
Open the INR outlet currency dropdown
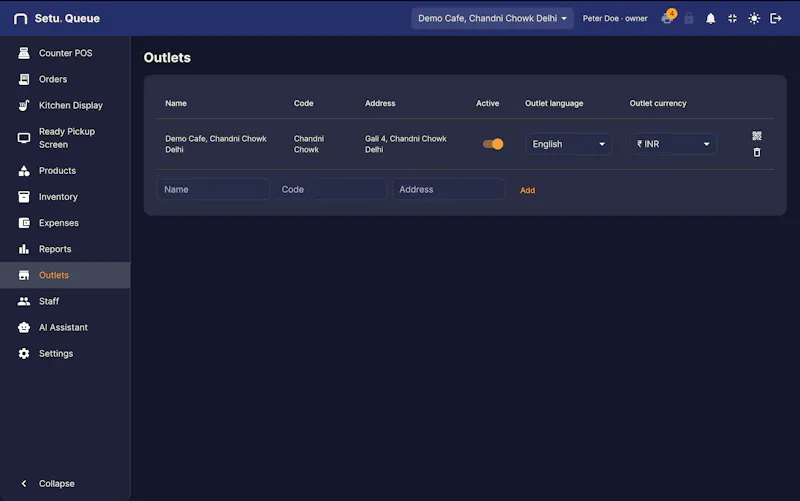pos(673,144)
